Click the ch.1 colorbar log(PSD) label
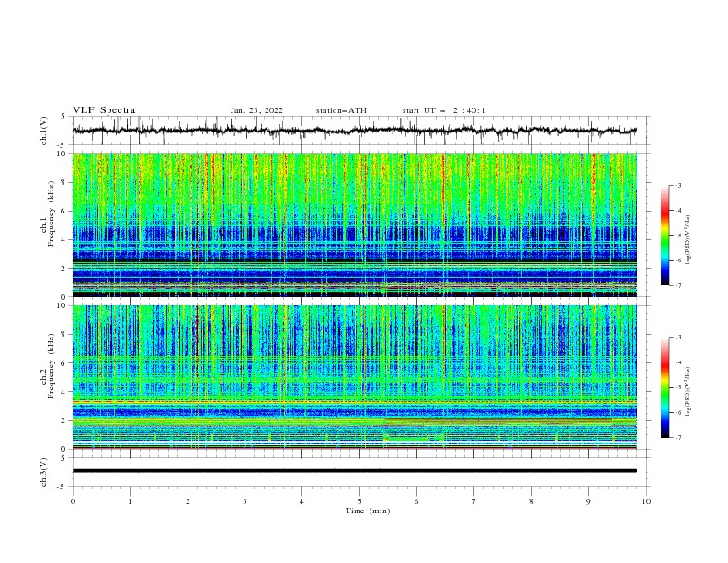Image resolution: width=728 pixels, height=563 pixels. 688,240
